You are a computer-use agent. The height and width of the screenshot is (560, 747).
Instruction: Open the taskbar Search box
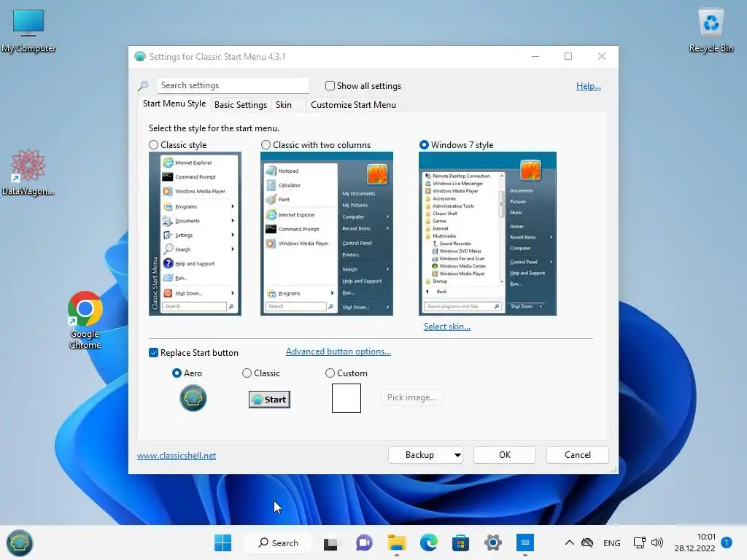click(278, 542)
